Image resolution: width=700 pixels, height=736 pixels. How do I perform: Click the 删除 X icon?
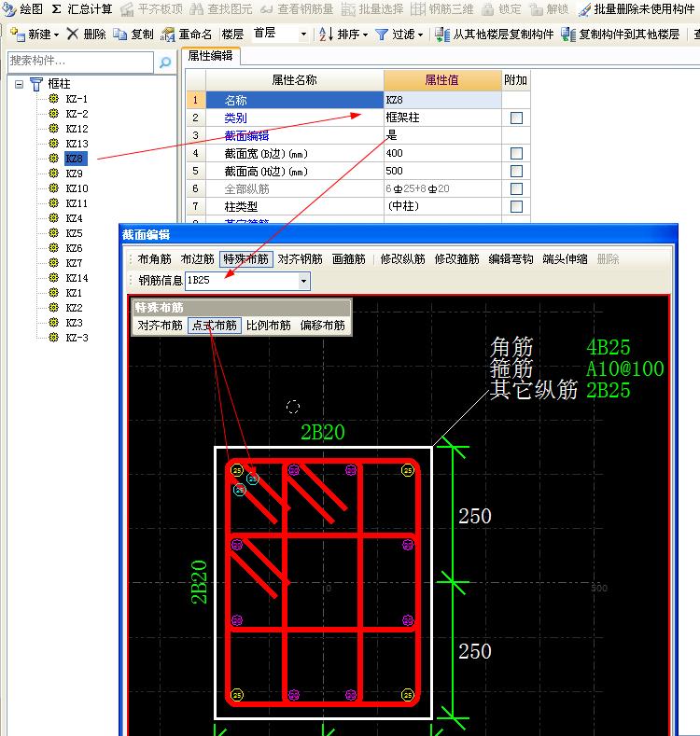pos(73,34)
